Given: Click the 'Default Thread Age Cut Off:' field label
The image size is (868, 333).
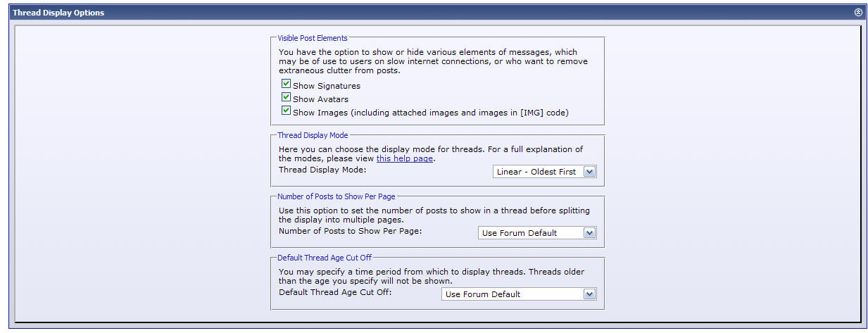Looking at the screenshot, I should pyautogui.click(x=335, y=292).
